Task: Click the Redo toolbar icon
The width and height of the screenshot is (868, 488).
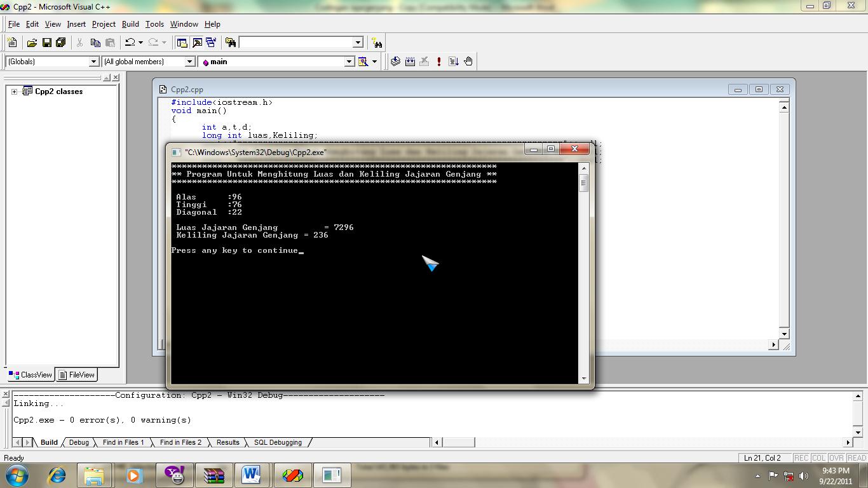Action: tap(153, 43)
